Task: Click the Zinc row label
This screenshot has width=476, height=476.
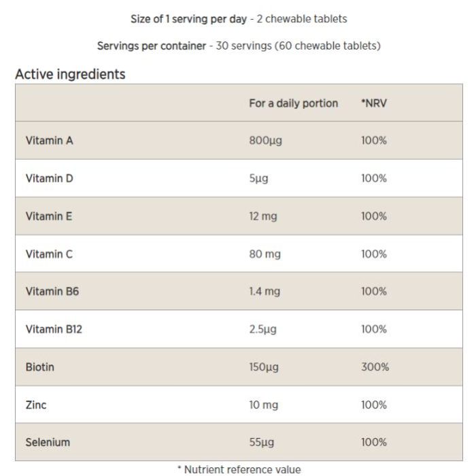Action: pos(36,405)
